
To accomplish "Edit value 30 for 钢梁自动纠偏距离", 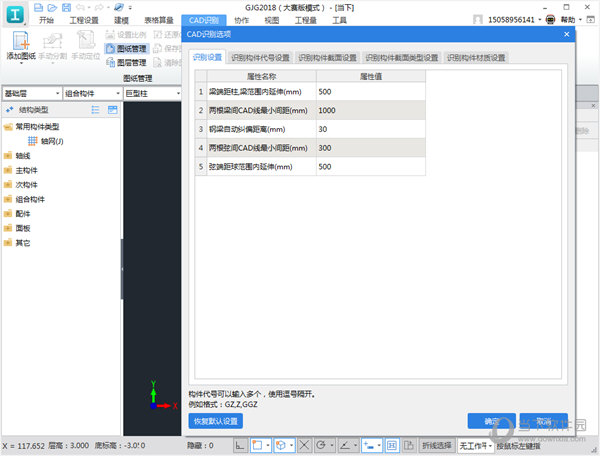I will click(x=370, y=129).
